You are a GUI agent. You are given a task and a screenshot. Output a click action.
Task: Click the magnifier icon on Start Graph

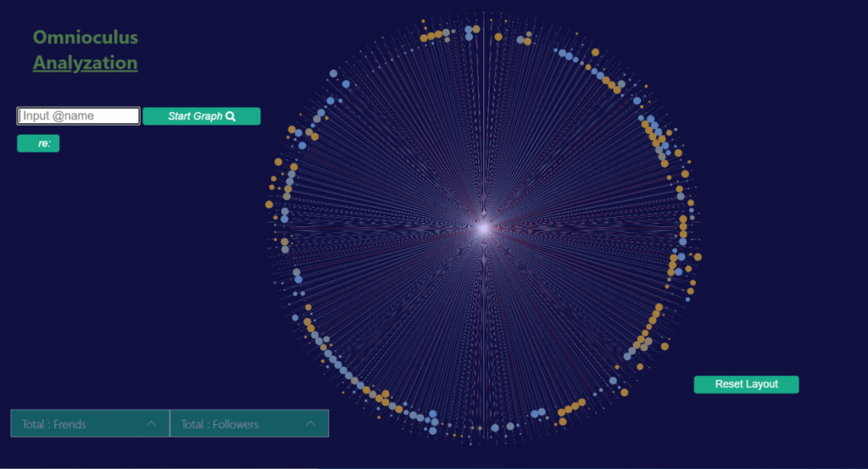click(231, 116)
